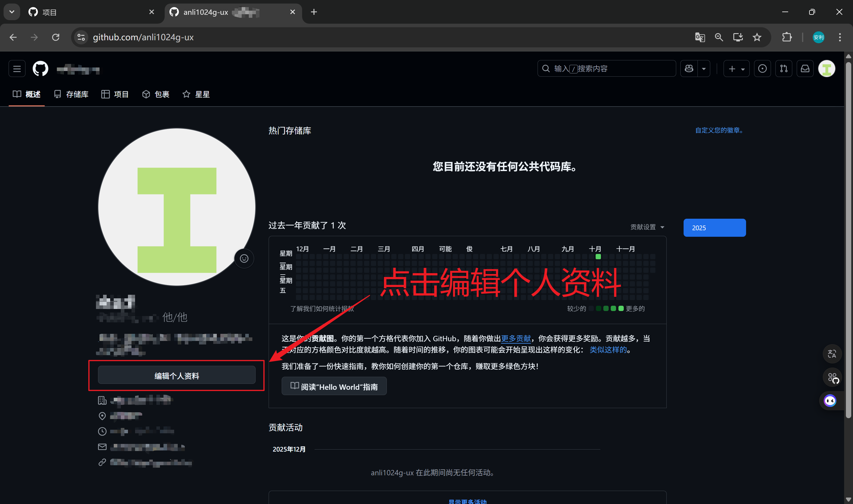Click the Google Translate icon in address bar
The width and height of the screenshot is (853, 504).
point(700,37)
